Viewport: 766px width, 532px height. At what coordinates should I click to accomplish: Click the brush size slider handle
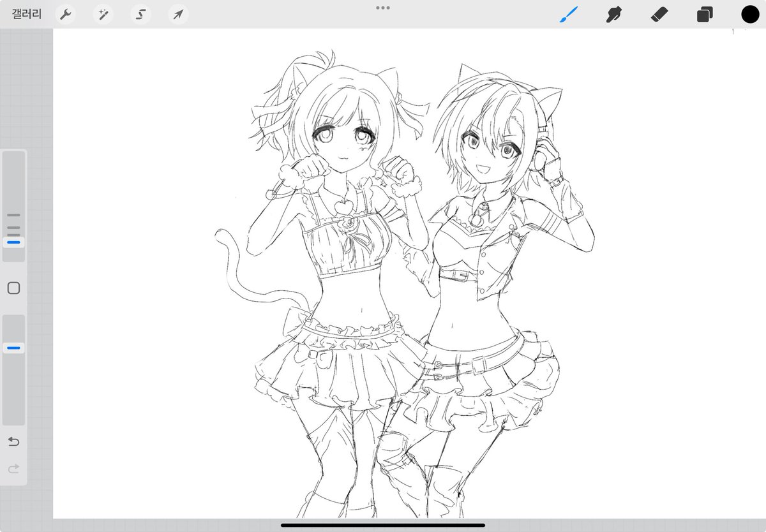tap(13, 242)
